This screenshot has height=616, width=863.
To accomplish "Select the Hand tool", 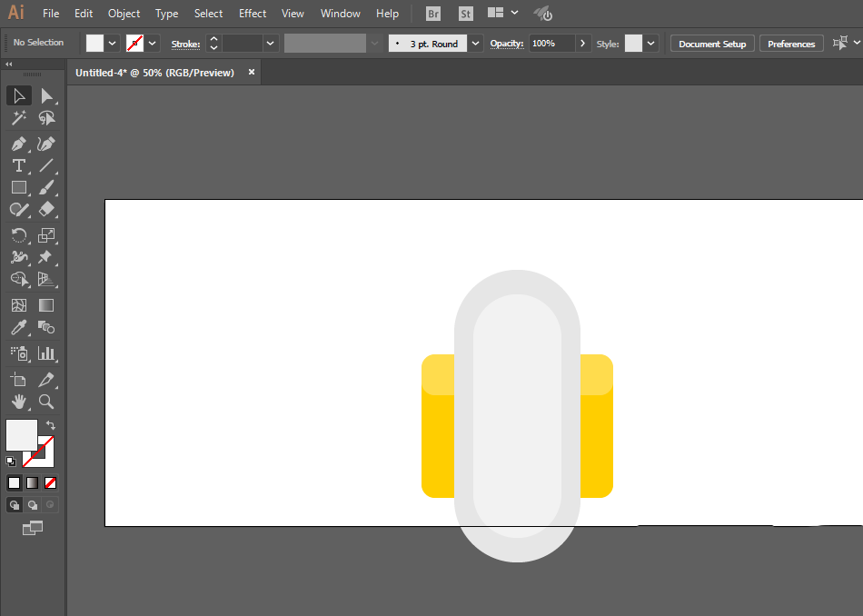I will point(18,402).
